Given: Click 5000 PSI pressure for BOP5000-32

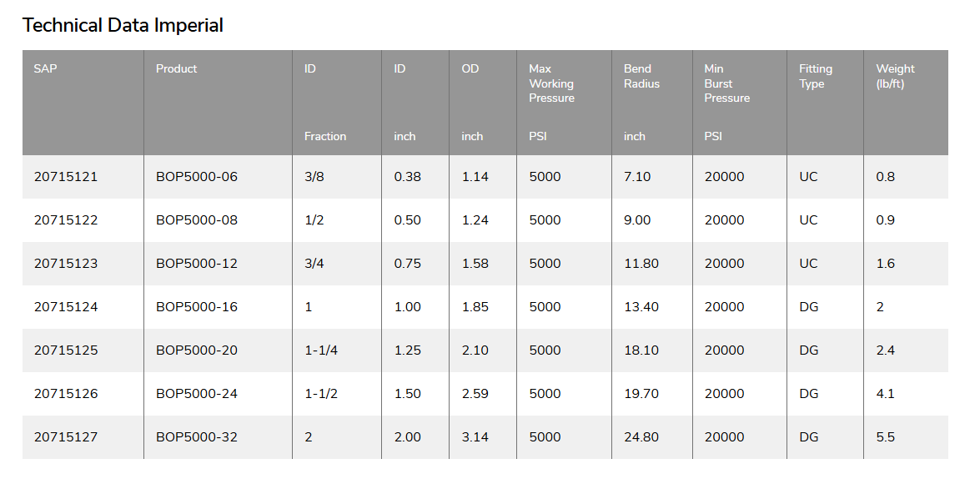Looking at the screenshot, I should click(545, 437).
